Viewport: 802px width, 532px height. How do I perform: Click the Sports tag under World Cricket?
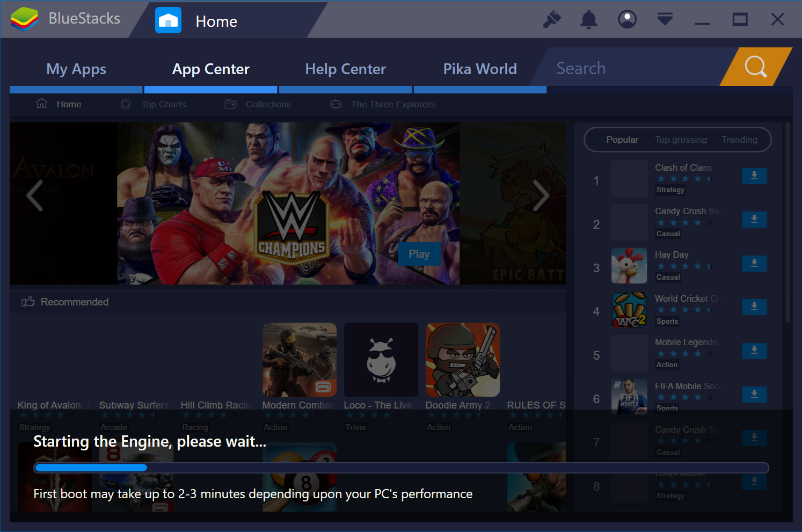tap(667, 321)
